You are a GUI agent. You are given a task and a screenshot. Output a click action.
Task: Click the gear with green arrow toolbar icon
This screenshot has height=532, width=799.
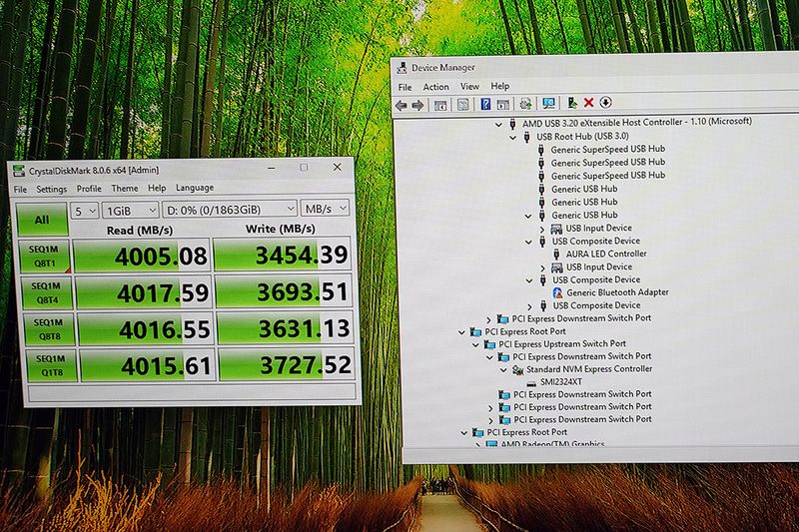(525, 104)
